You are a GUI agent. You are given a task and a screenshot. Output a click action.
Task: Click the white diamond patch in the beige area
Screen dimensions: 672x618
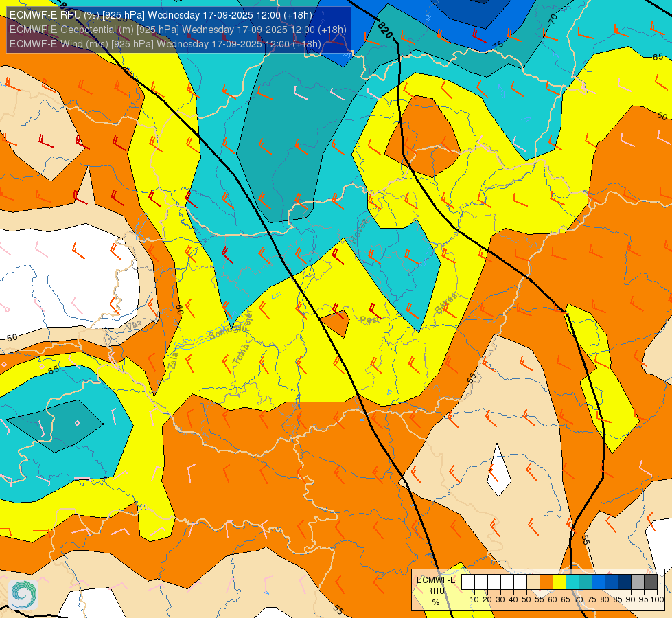click(x=499, y=470)
